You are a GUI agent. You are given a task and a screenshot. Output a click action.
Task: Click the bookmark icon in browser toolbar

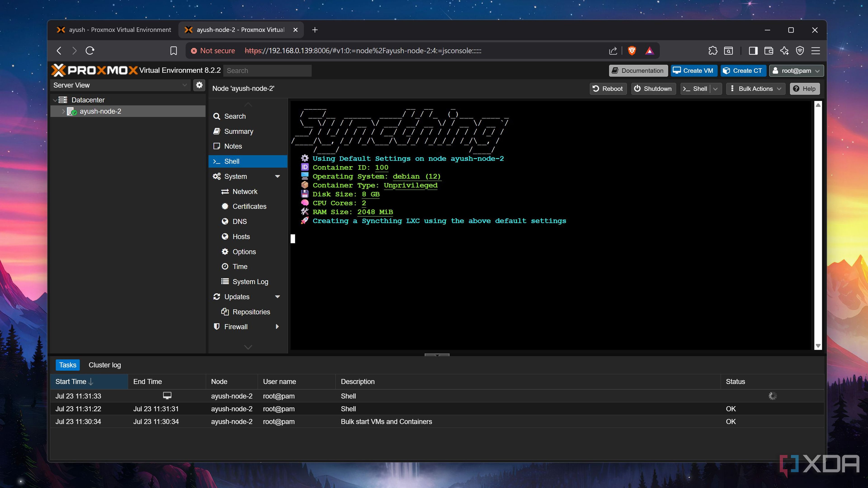pyautogui.click(x=174, y=51)
